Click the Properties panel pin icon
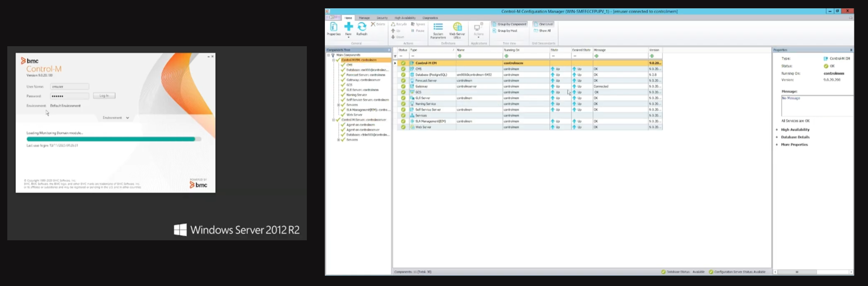Image resolution: width=868 pixels, height=286 pixels. [851, 50]
